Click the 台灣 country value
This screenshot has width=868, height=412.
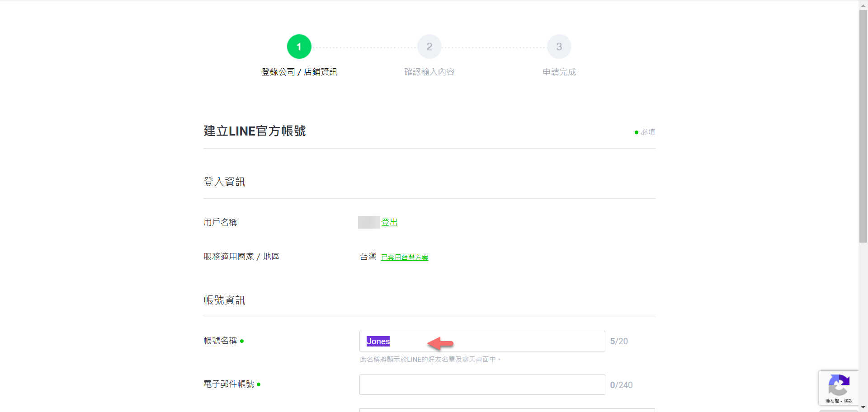368,257
